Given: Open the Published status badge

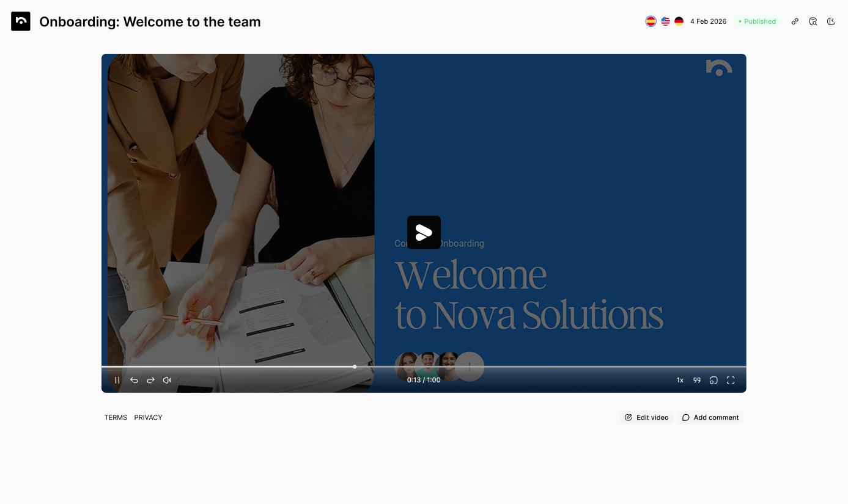Looking at the screenshot, I should click(x=757, y=21).
